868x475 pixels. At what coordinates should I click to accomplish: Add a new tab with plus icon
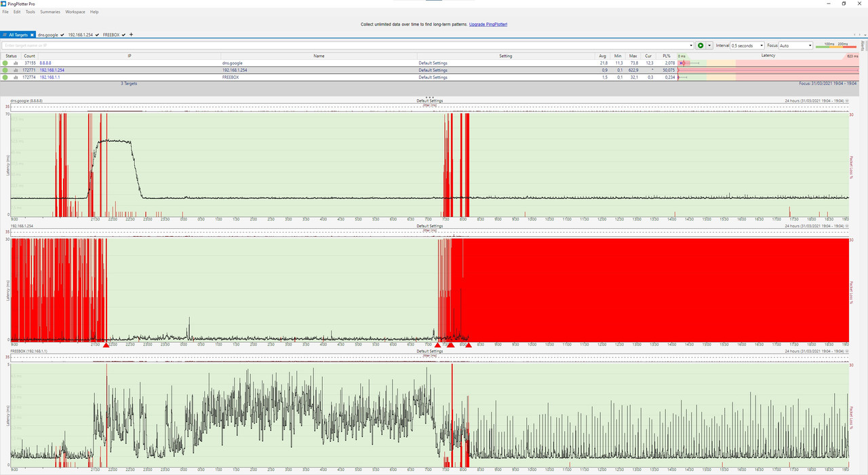132,35
